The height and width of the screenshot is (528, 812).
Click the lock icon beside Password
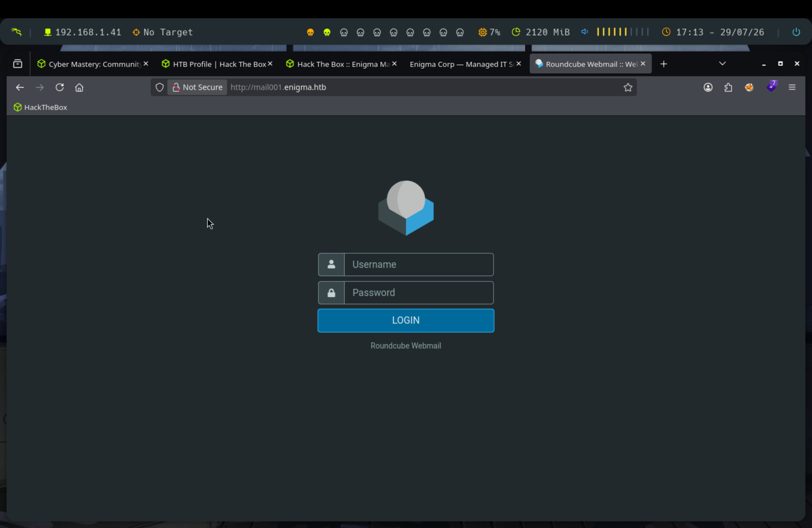[331, 293]
